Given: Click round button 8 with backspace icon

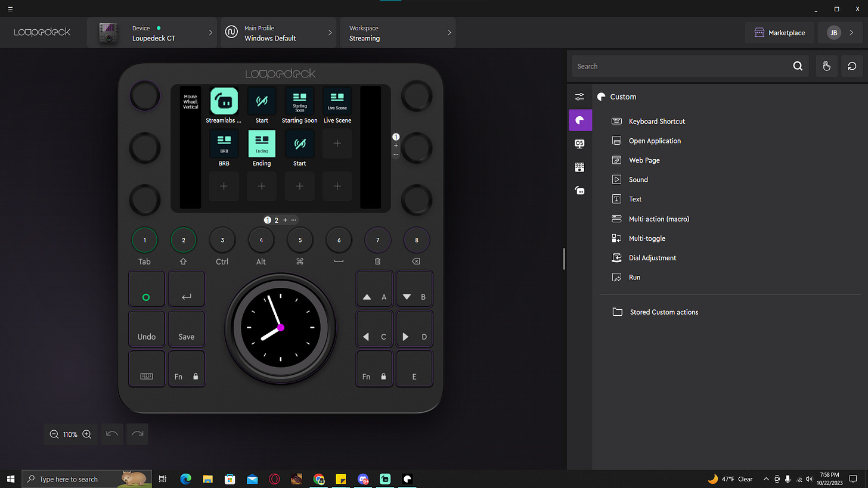Looking at the screenshot, I should click(416, 240).
